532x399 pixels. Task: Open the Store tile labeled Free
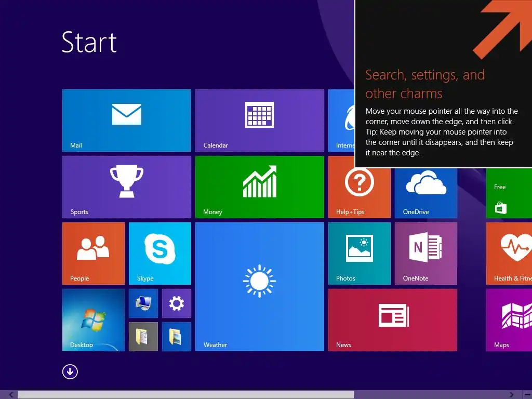click(509, 193)
